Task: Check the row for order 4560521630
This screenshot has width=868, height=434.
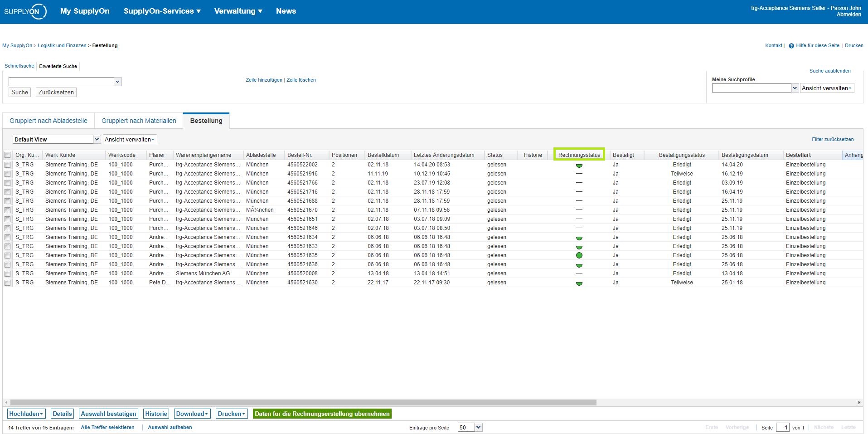Action: (x=7, y=283)
